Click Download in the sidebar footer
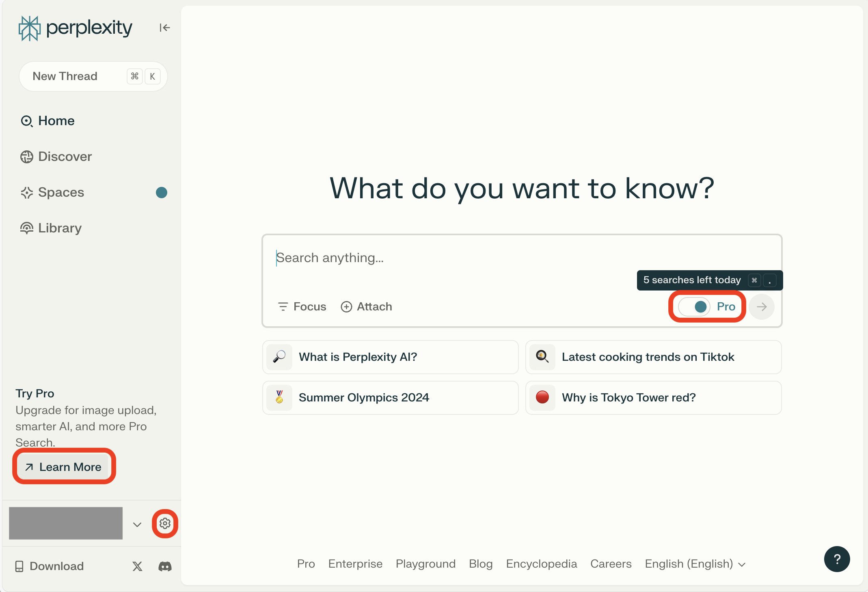This screenshot has height=592, width=868. click(x=49, y=566)
